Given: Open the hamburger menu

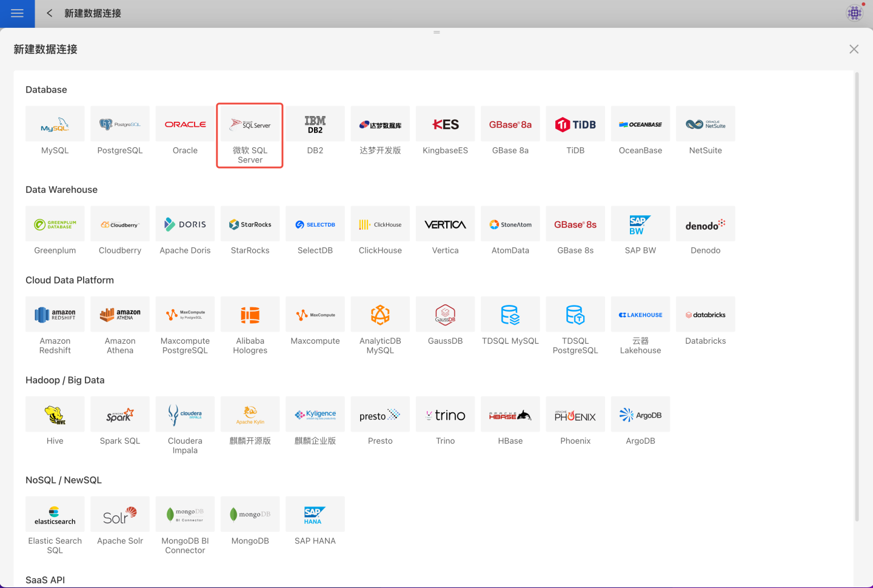Looking at the screenshot, I should tap(17, 13).
